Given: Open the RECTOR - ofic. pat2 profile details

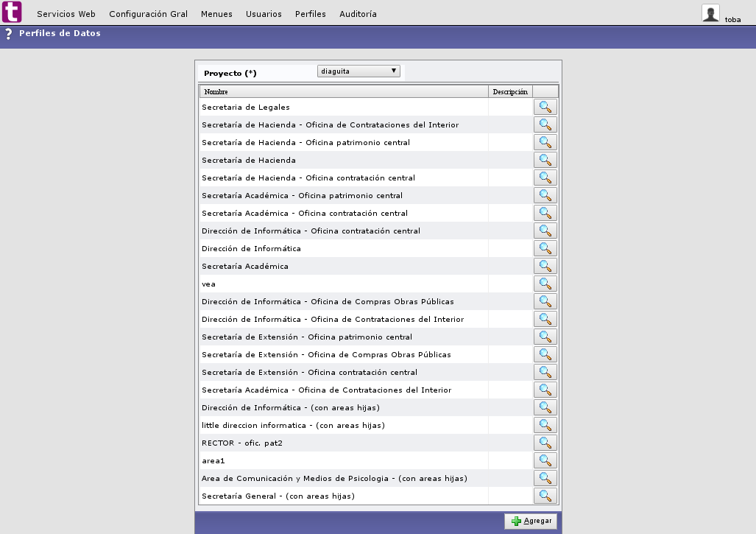Looking at the screenshot, I should (545, 442).
